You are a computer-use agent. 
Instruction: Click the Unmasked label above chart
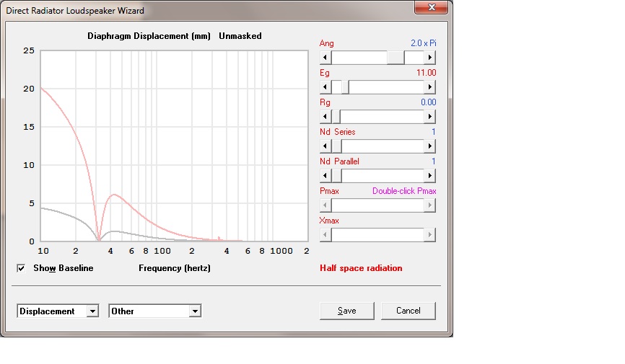[x=240, y=36]
